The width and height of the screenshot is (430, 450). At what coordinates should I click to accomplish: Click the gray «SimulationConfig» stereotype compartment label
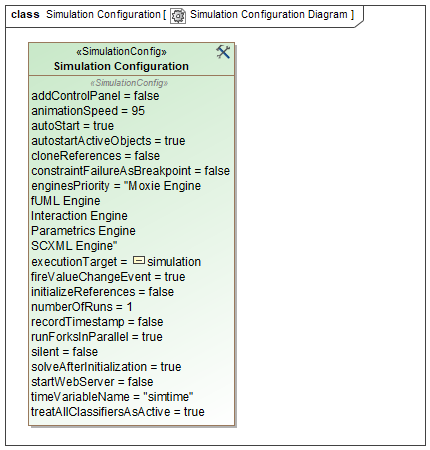click(x=129, y=83)
